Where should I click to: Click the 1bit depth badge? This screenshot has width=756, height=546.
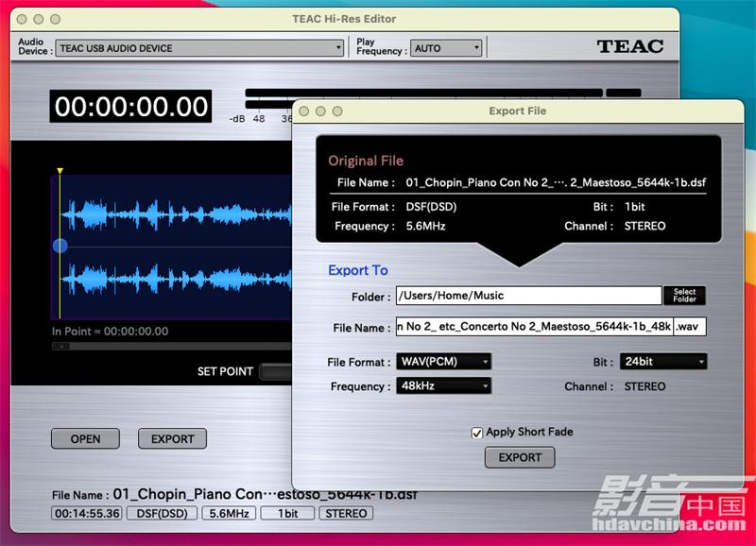coord(287,513)
